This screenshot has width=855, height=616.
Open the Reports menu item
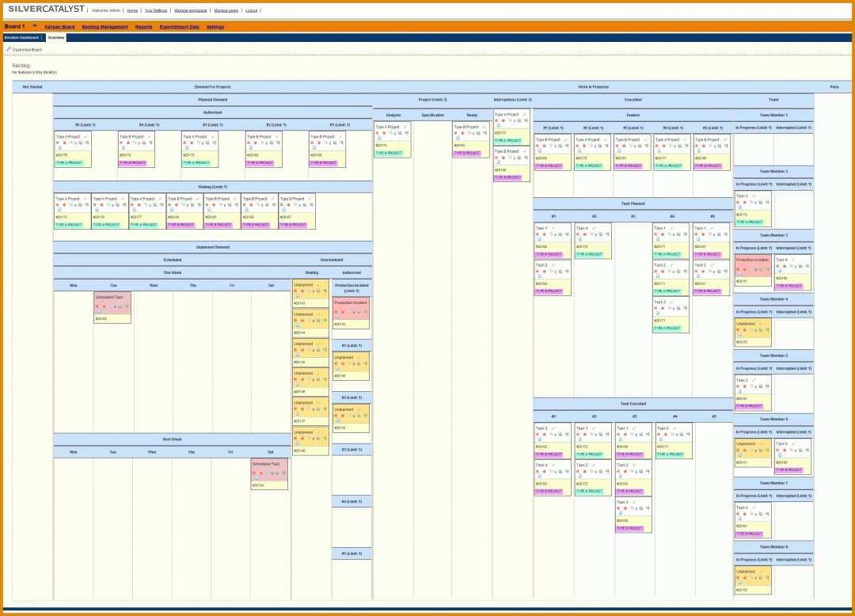point(143,27)
